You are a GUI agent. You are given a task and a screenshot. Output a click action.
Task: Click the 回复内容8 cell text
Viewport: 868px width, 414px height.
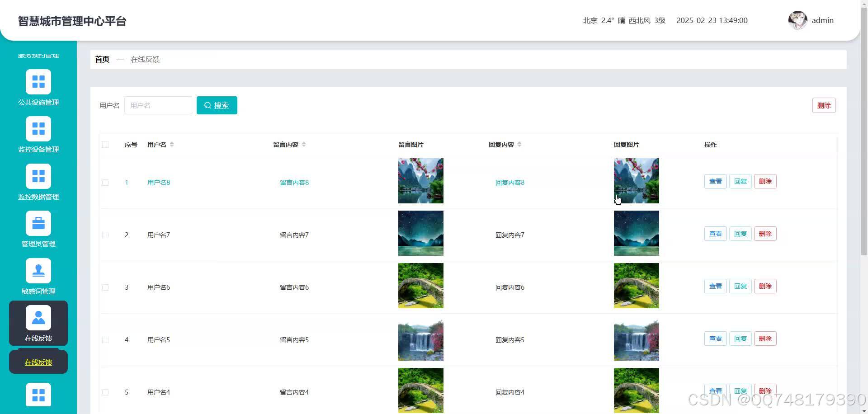click(x=510, y=183)
